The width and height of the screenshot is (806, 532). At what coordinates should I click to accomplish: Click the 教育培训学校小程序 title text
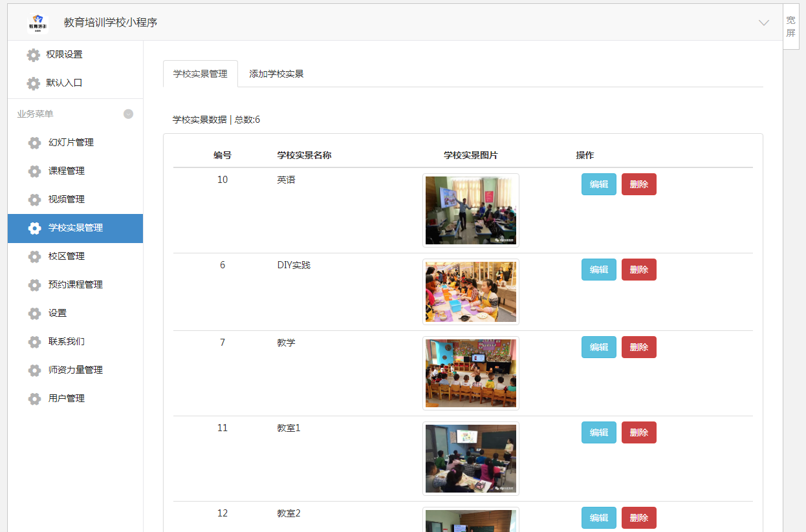111,23
